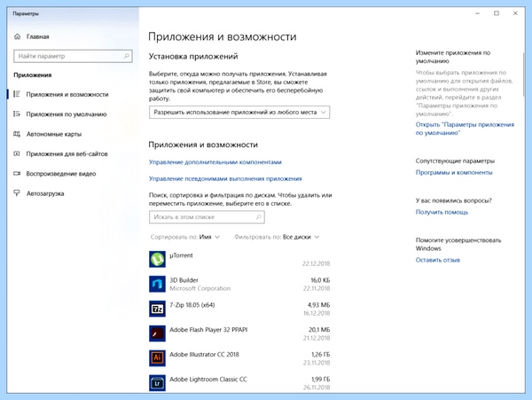Maximize the Параметры window
Image resolution: width=532 pixels, height=400 pixels.
click(x=497, y=13)
